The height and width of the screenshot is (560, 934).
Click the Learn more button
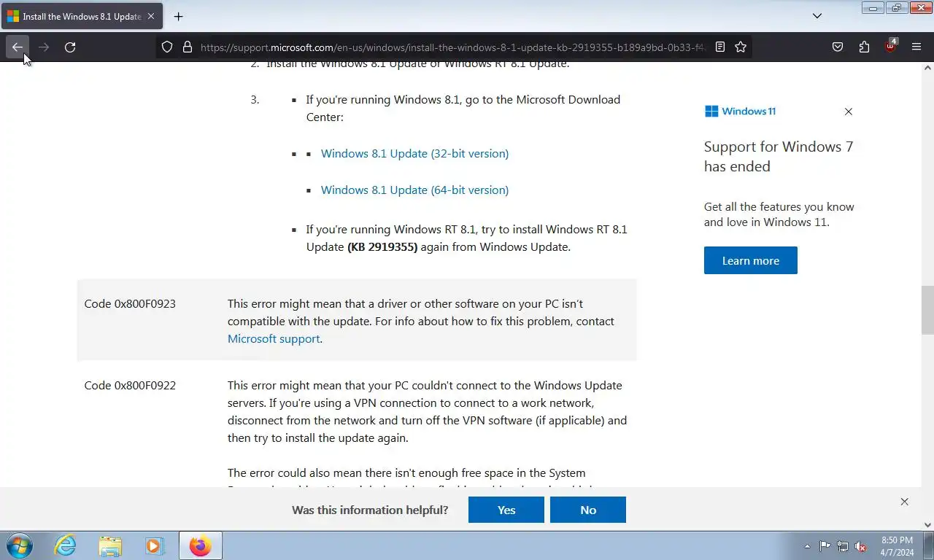click(750, 260)
